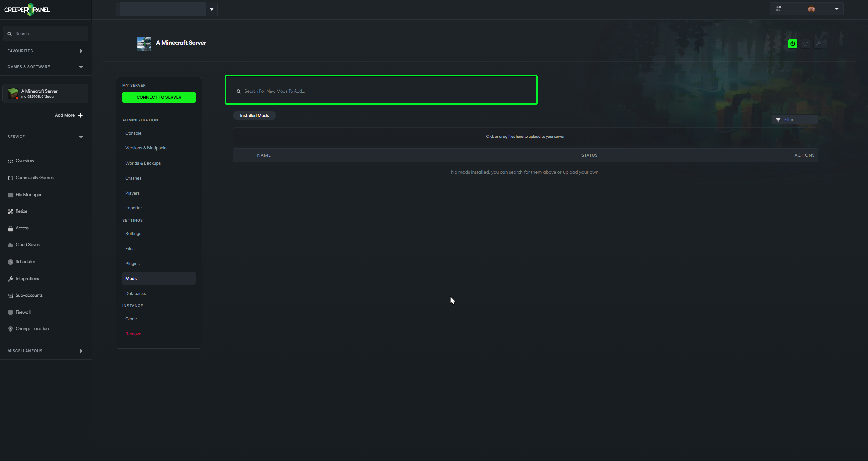This screenshot has width=868, height=461.
Task: Click the plus icon next to Add More
Action: click(x=80, y=115)
